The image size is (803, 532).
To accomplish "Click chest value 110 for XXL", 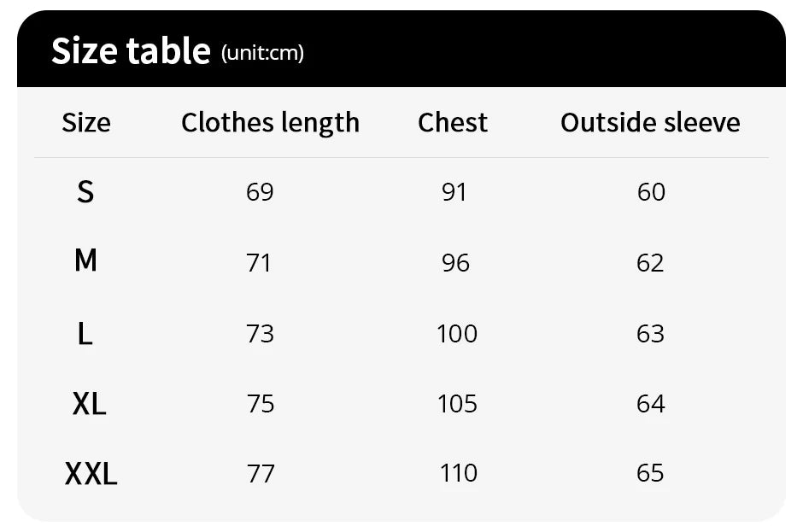I will (x=458, y=472).
